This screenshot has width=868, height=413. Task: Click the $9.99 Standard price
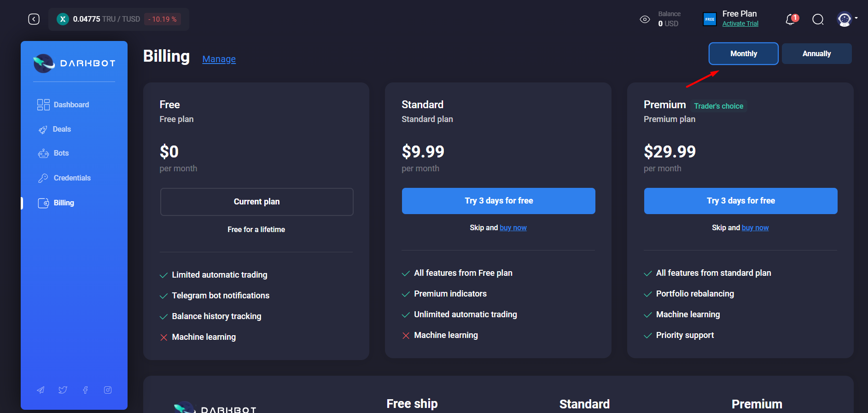click(x=423, y=151)
